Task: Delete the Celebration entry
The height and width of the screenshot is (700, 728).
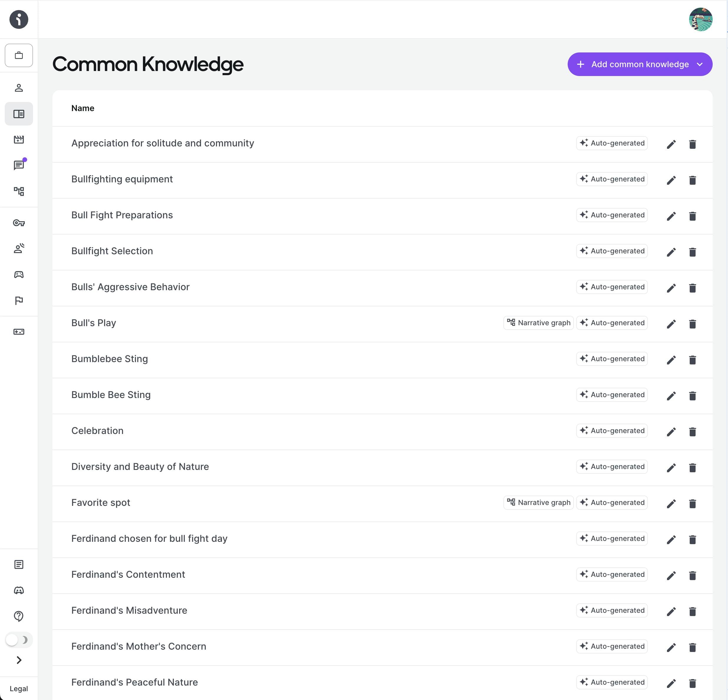Action: coord(692,432)
